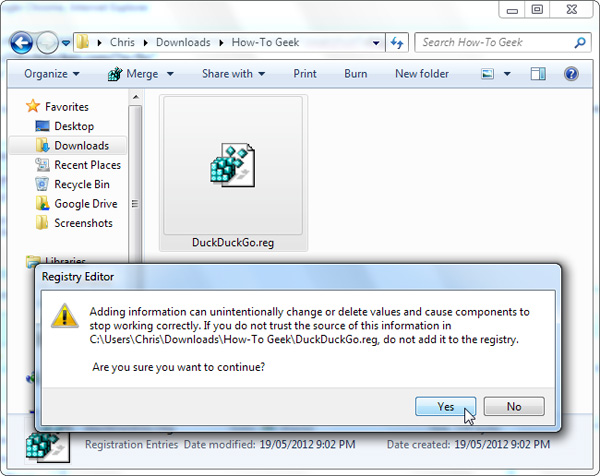600x476 pixels.
Task: Go back using the blue back arrow
Action: pos(21,42)
